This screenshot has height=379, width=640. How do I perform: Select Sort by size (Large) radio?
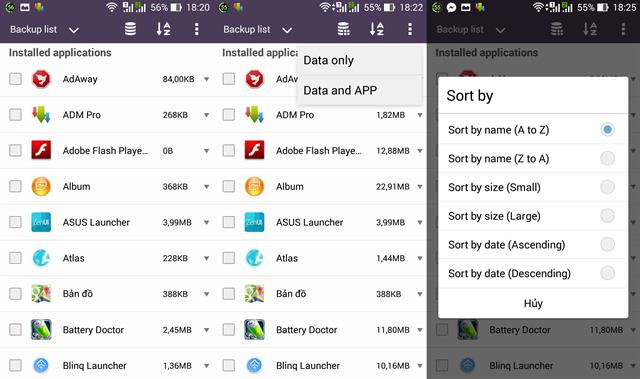[x=607, y=215]
